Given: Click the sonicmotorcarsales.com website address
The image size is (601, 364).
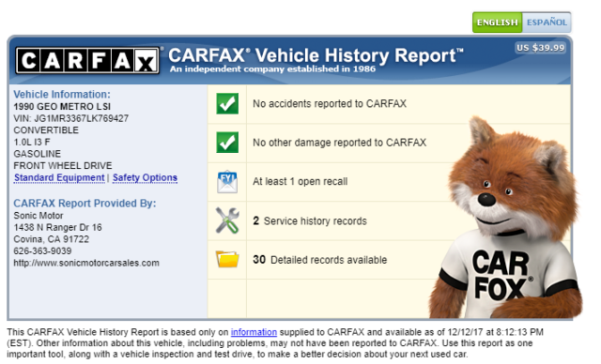Looking at the screenshot, I should (x=86, y=263).
